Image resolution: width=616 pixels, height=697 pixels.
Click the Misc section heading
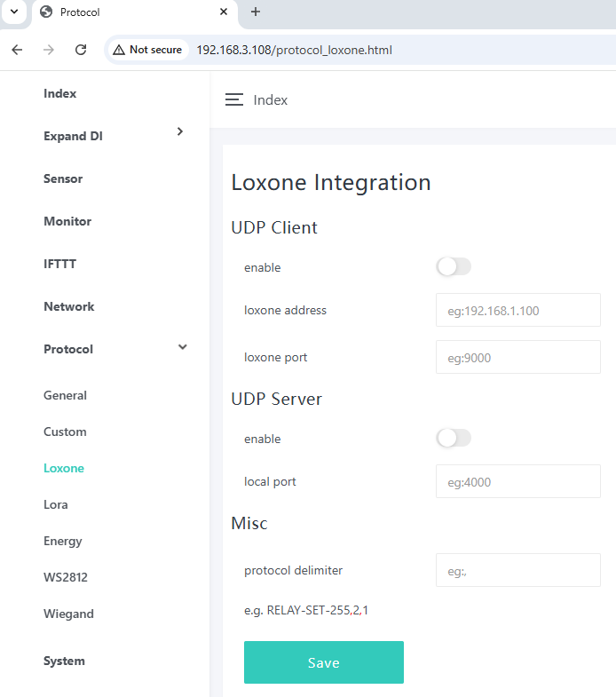[249, 523]
